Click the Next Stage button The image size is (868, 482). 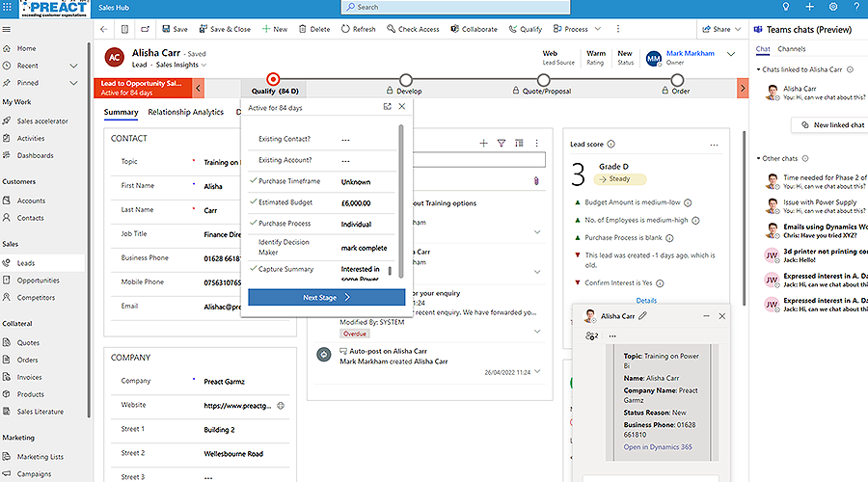pos(327,297)
